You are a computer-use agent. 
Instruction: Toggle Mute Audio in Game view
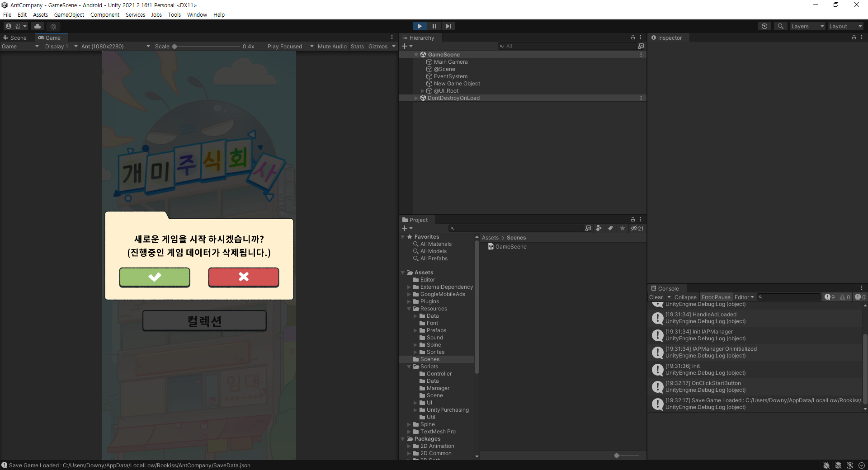(332, 46)
